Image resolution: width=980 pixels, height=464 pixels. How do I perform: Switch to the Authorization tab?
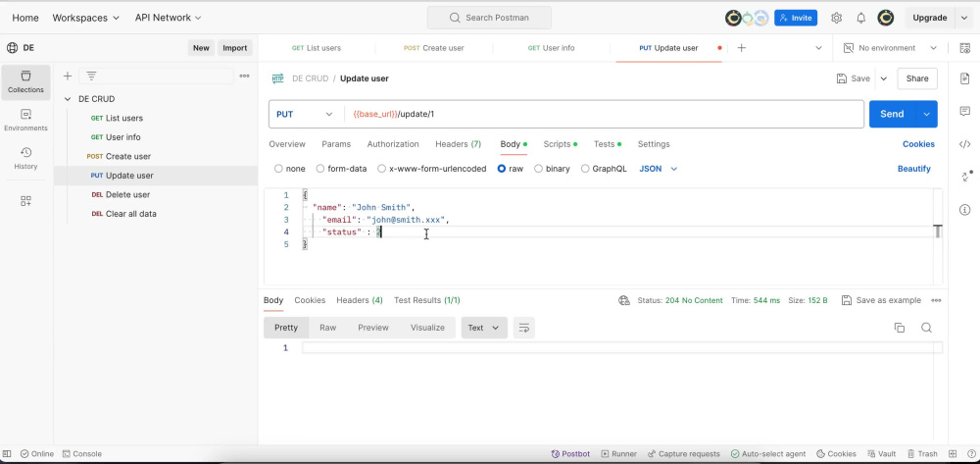point(393,144)
